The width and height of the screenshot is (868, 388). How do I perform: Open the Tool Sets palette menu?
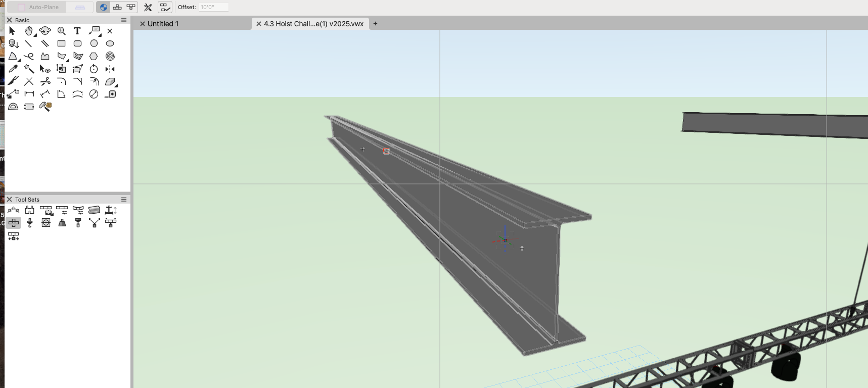coord(124,200)
